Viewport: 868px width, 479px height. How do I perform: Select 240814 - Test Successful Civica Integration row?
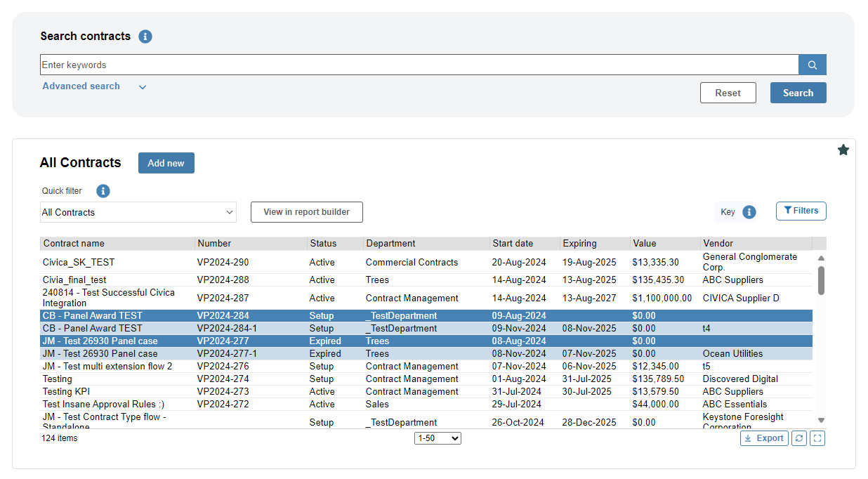426,298
